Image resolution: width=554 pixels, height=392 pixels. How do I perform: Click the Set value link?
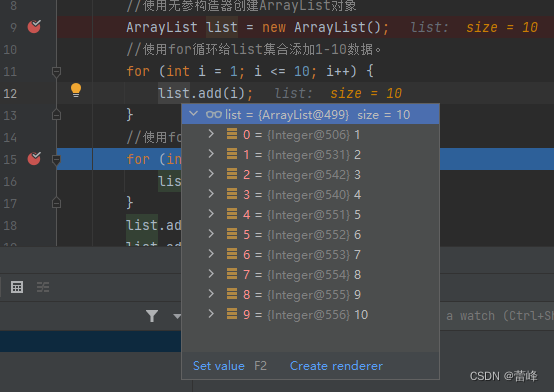pyautogui.click(x=219, y=366)
